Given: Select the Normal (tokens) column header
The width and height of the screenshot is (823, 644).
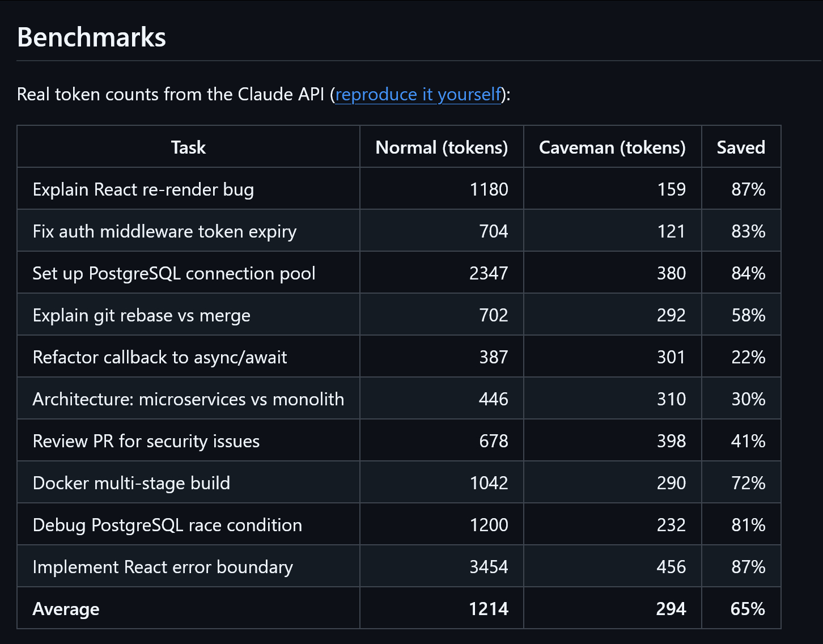Looking at the screenshot, I should [x=442, y=147].
